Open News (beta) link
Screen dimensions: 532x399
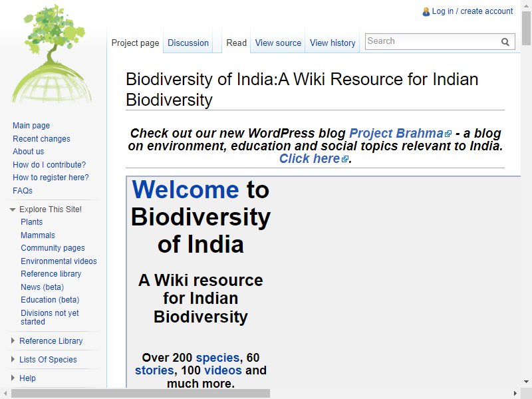coord(42,287)
